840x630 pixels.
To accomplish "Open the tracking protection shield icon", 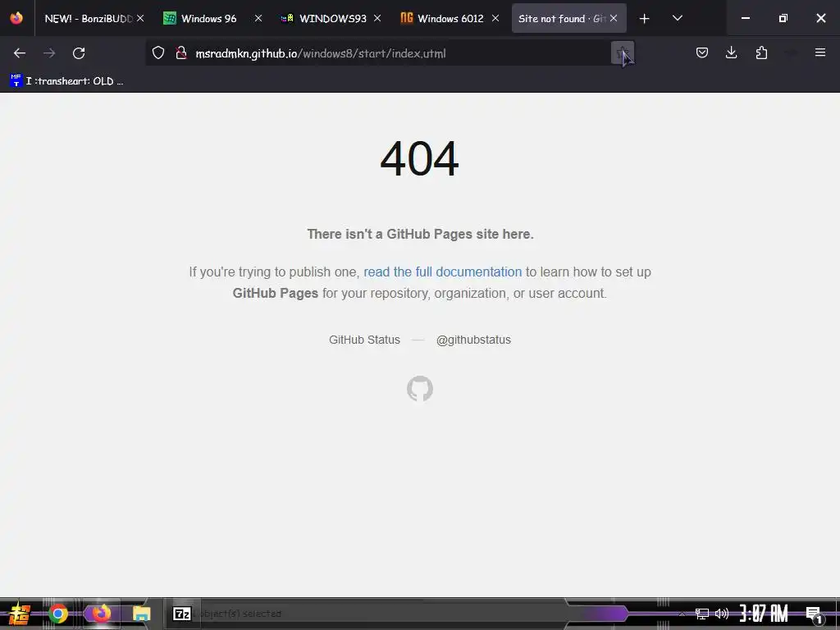I will (158, 53).
